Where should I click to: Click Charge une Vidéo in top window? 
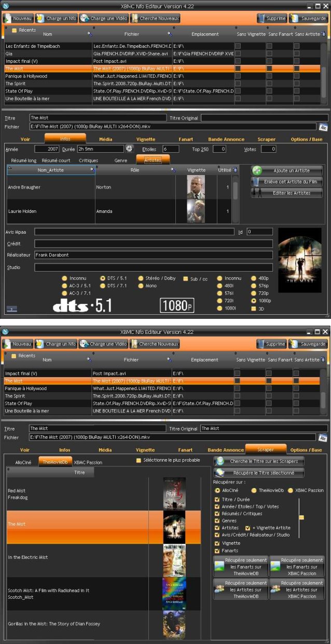pyautogui.click(x=103, y=18)
